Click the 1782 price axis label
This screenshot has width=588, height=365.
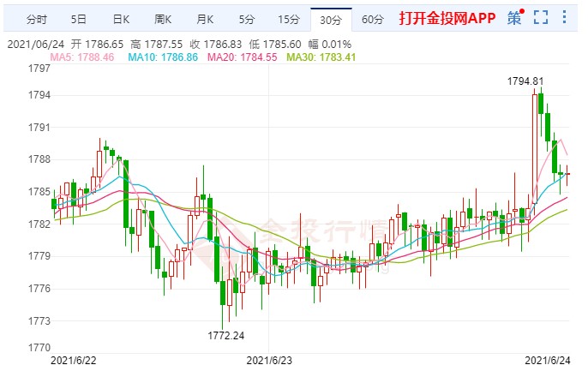tap(39, 224)
